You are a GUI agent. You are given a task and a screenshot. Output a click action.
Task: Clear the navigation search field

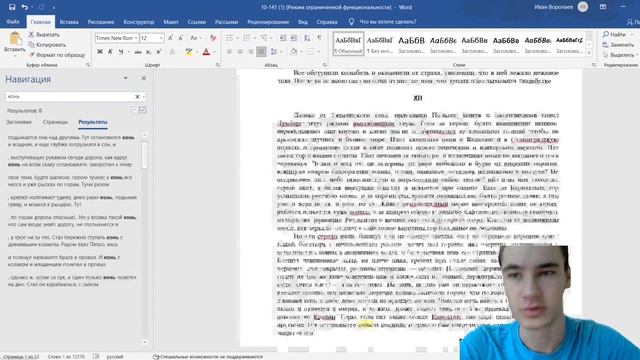pyautogui.click(x=138, y=97)
